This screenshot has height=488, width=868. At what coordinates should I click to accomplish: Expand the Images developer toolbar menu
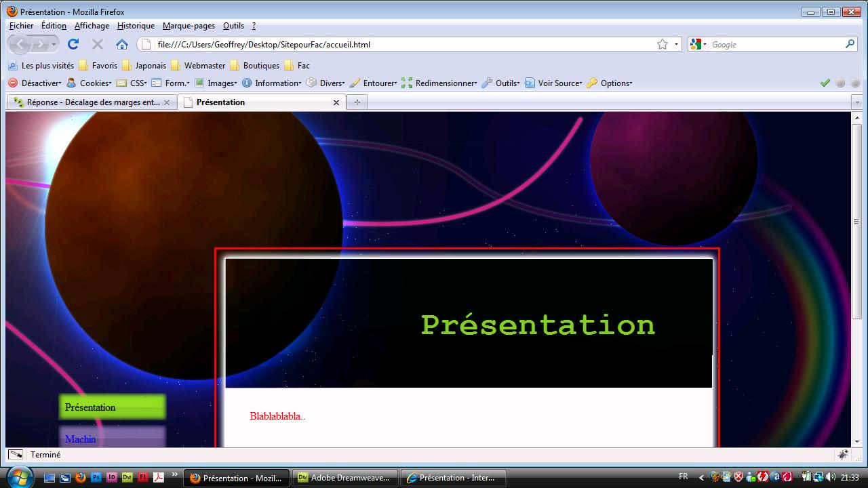216,83
